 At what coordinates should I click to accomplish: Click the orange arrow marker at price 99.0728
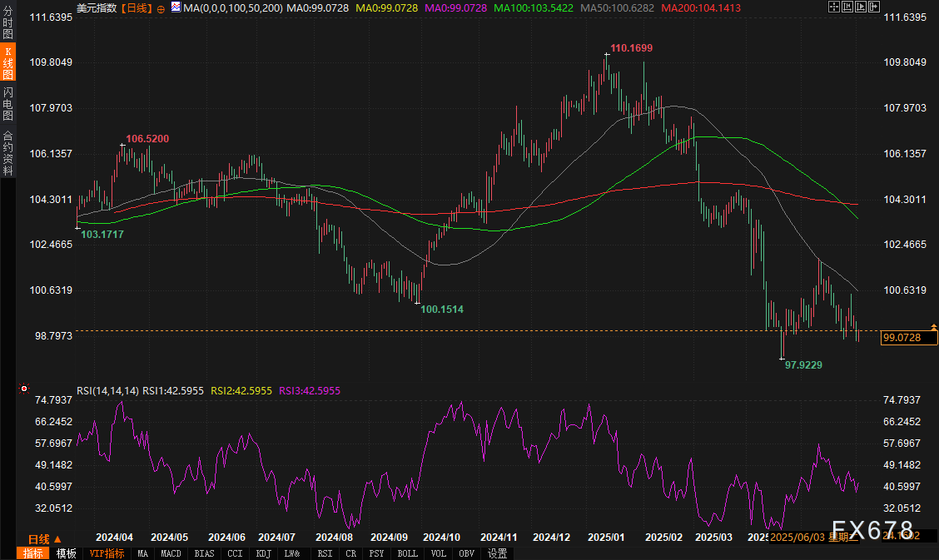(x=934, y=327)
